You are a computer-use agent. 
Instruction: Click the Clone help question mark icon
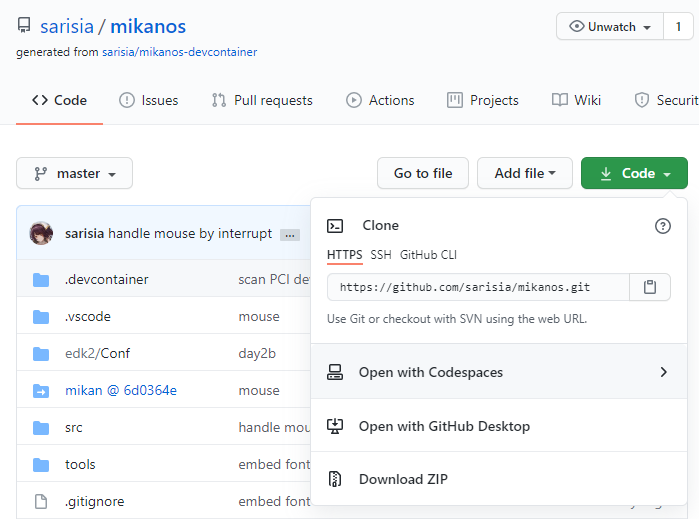coord(663,226)
